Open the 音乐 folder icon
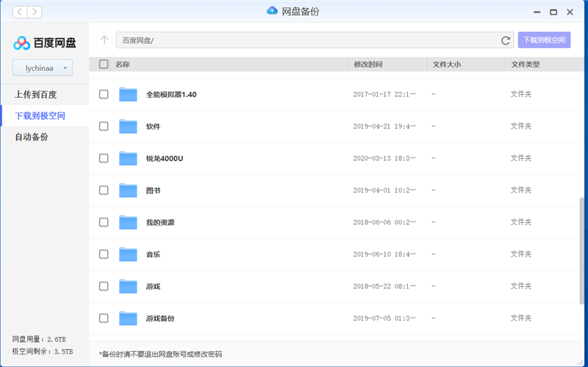Screen dimensions: 588x367 coord(128,254)
